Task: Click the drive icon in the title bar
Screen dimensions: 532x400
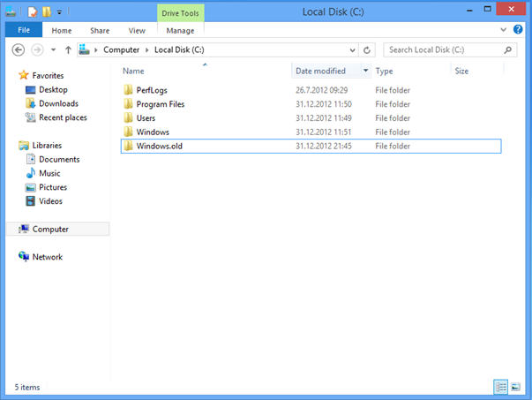Action: (x=11, y=11)
